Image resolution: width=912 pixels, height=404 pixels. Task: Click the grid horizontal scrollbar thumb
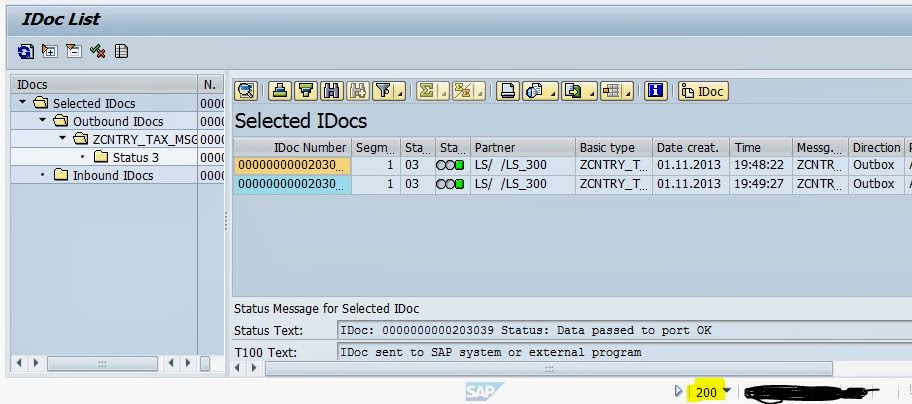548,369
